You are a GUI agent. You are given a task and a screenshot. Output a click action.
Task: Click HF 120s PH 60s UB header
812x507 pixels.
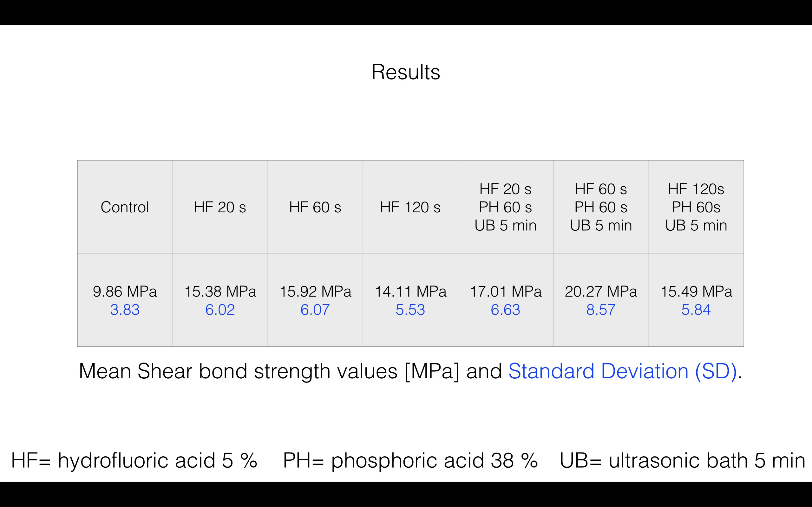point(696,207)
